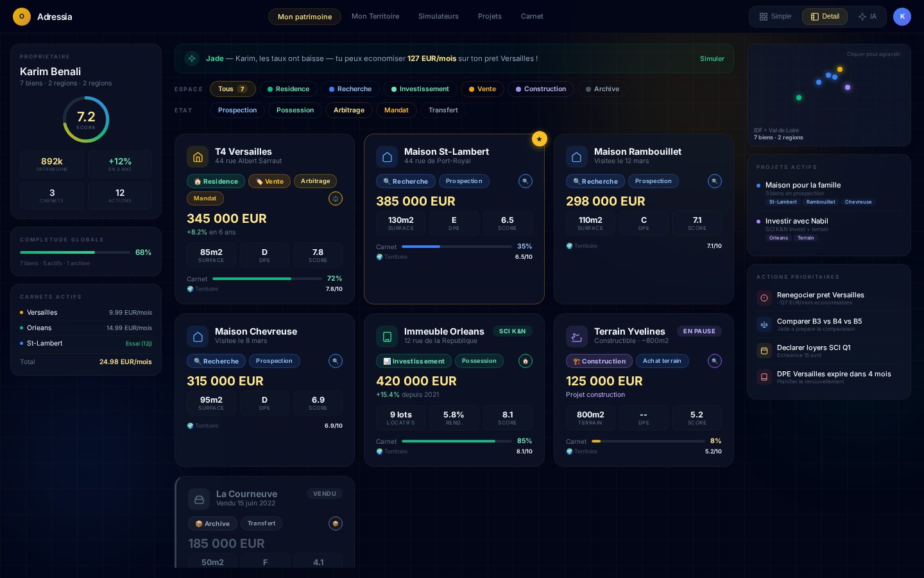Image resolution: width=924 pixels, height=578 pixels.
Task: Click the round magnifier icon on Maison Rambouillet card
Action: click(715, 181)
